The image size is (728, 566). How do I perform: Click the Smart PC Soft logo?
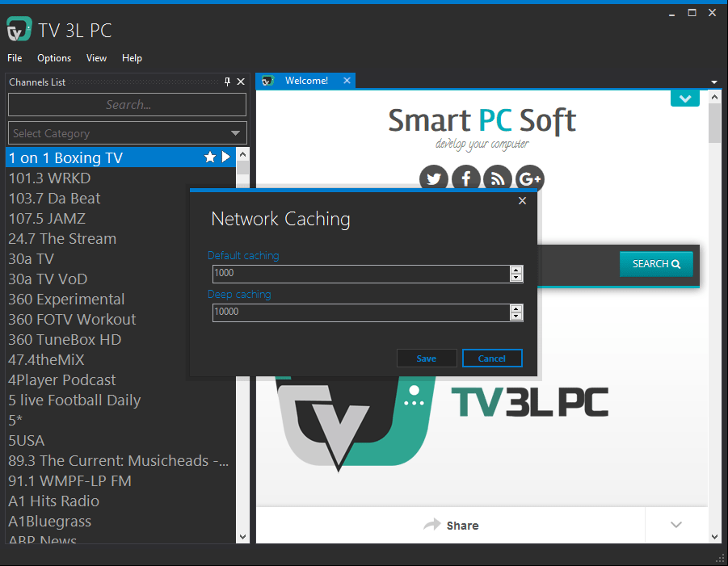(x=482, y=128)
